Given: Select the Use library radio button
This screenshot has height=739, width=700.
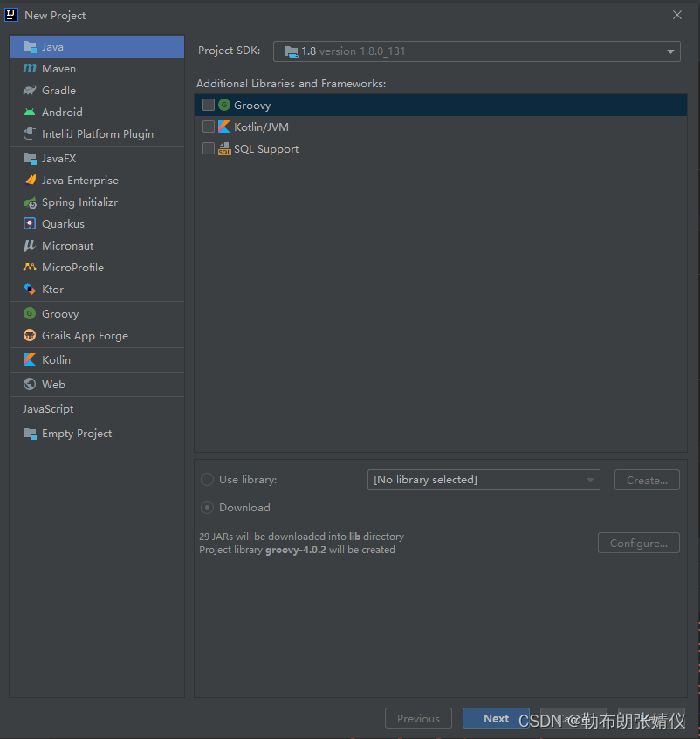Looking at the screenshot, I should 207,479.
